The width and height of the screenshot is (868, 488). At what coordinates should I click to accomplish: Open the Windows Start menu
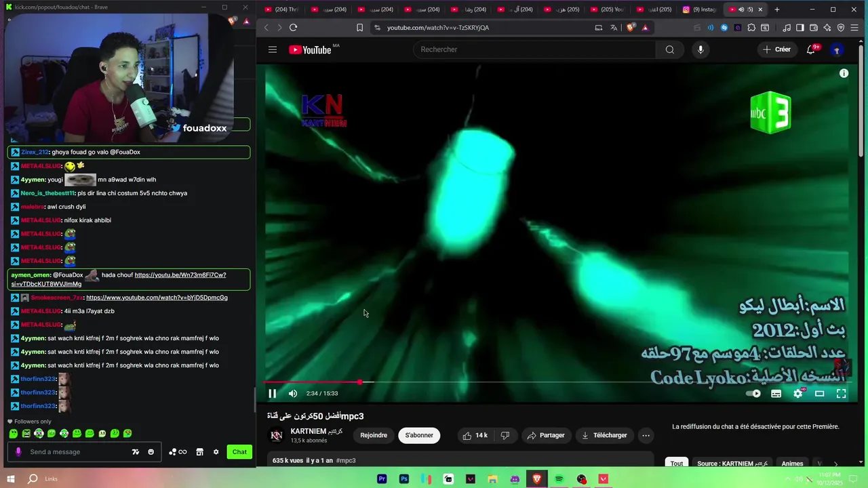tap(10, 479)
